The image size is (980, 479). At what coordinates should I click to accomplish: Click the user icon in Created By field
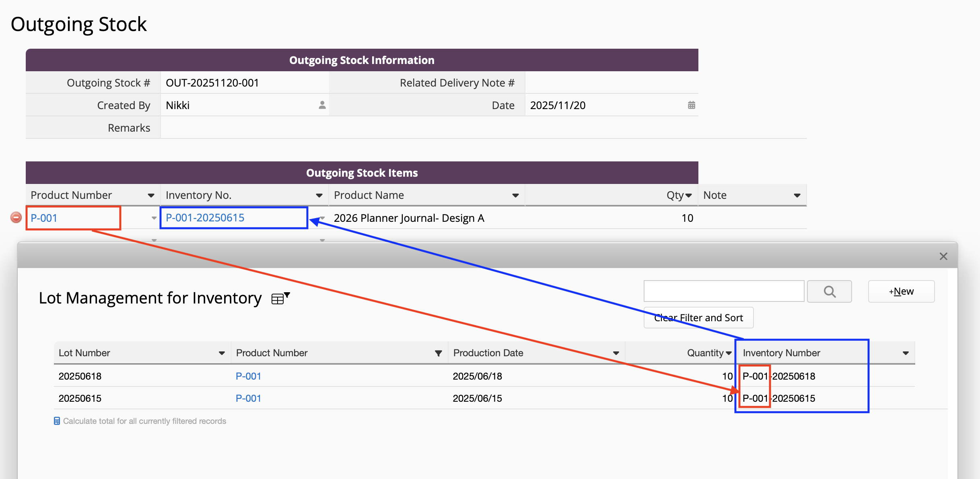pos(322,105)
